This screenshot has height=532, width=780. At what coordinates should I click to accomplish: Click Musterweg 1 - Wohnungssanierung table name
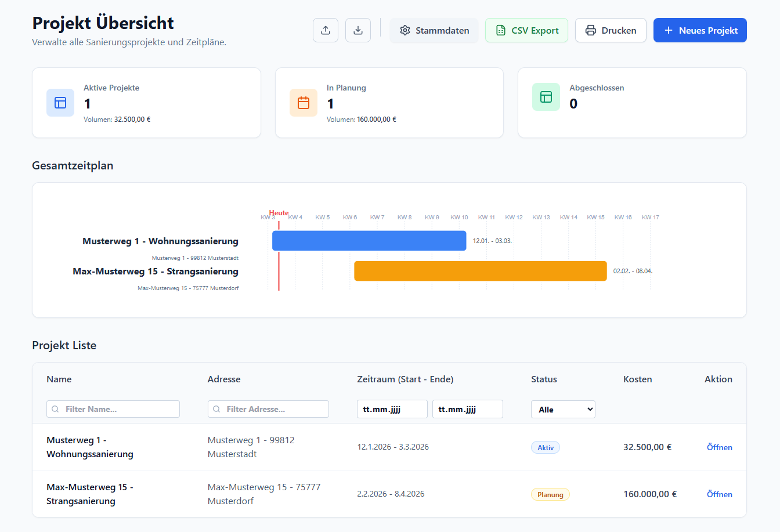click(90, 447)
